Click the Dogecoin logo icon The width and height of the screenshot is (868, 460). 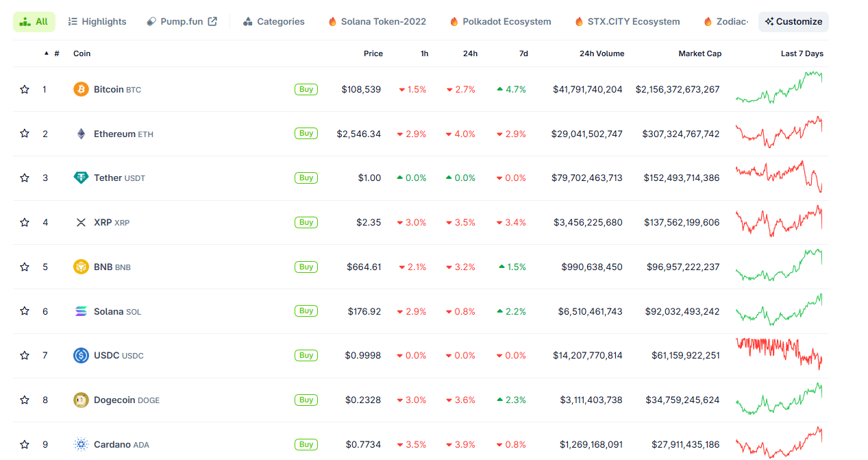[81, 400]
